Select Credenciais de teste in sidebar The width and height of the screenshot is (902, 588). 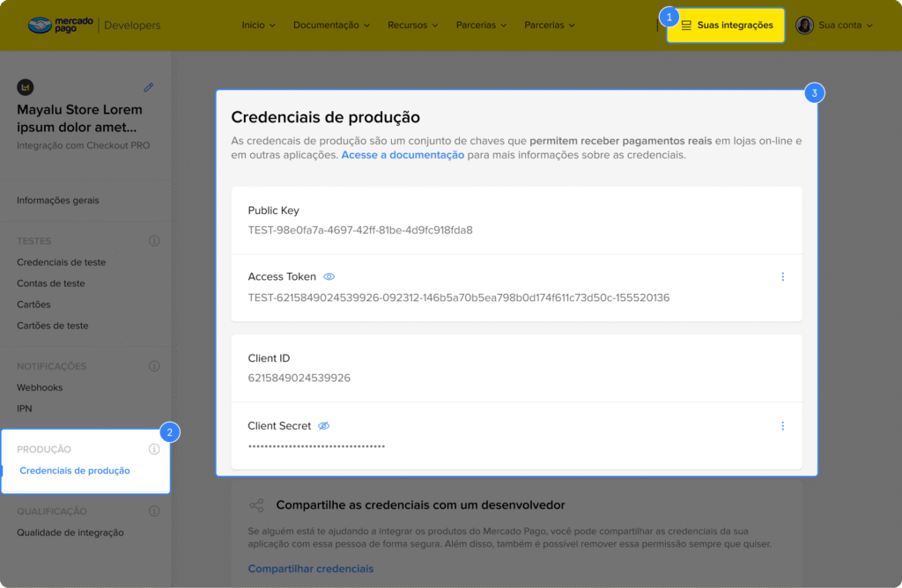(x=61, y=262)
